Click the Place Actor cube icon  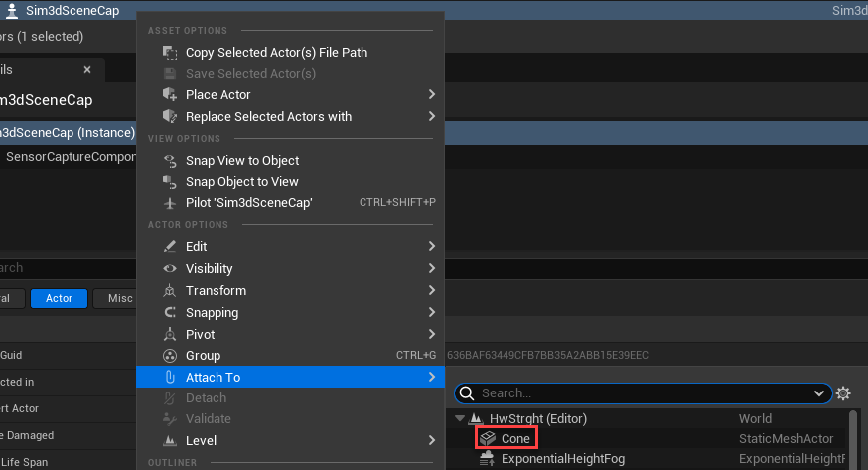169,95
